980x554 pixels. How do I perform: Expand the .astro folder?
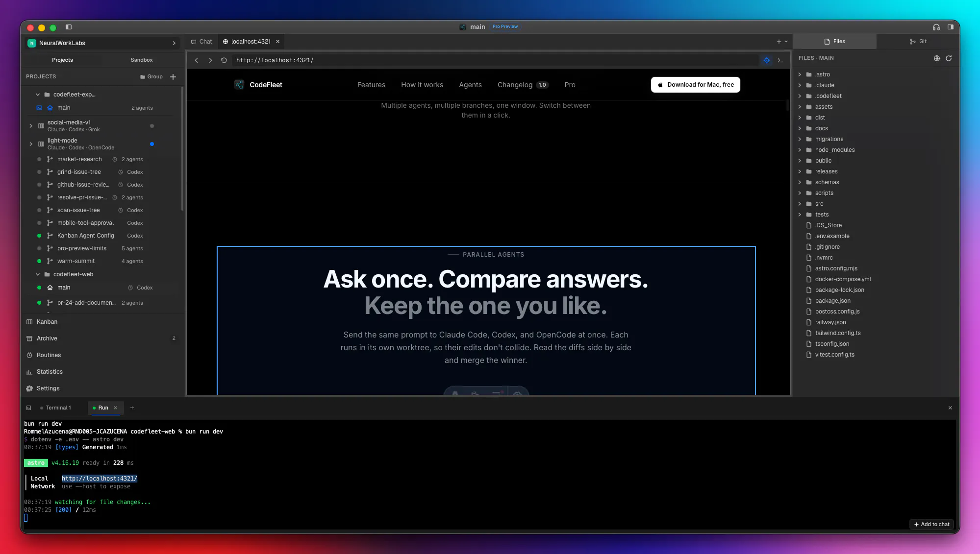pos(800,74)
